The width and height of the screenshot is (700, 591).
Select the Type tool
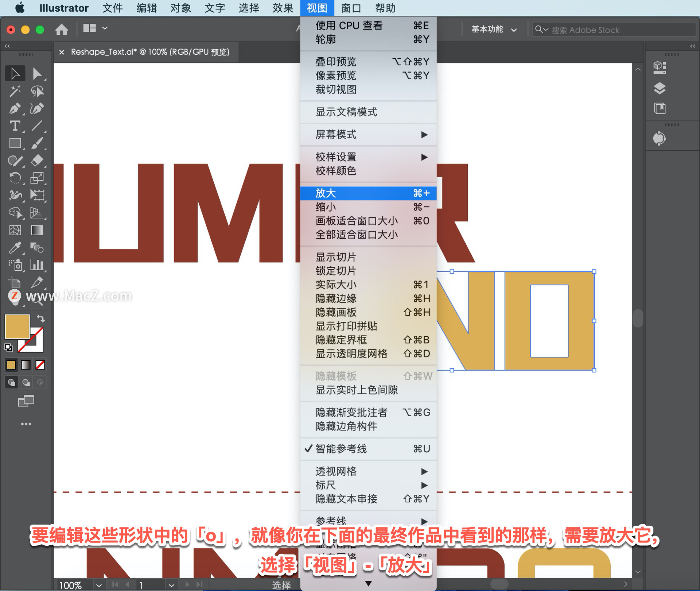[x=15, y=126]
